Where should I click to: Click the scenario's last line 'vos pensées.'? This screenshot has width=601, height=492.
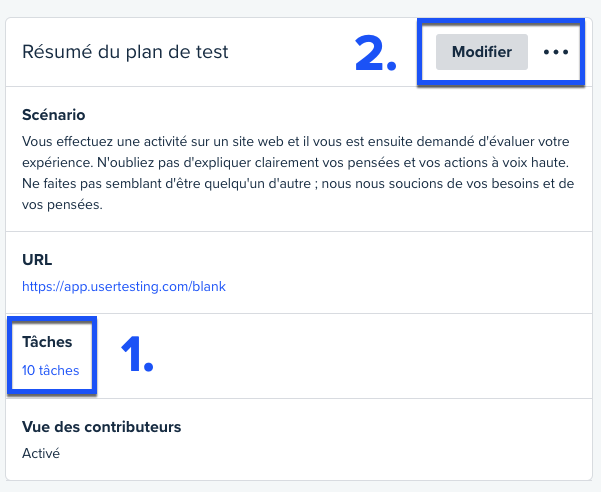point(62,205)
